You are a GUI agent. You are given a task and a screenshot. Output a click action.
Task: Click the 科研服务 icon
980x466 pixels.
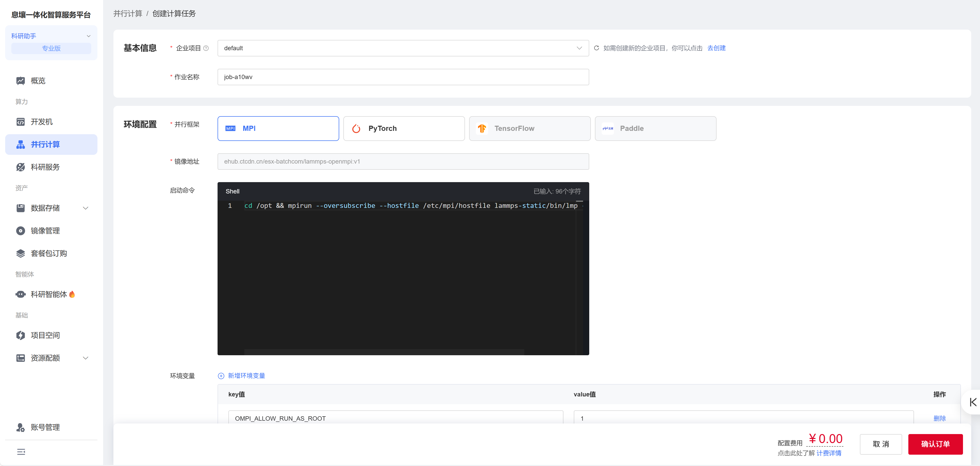pos(21,167)
